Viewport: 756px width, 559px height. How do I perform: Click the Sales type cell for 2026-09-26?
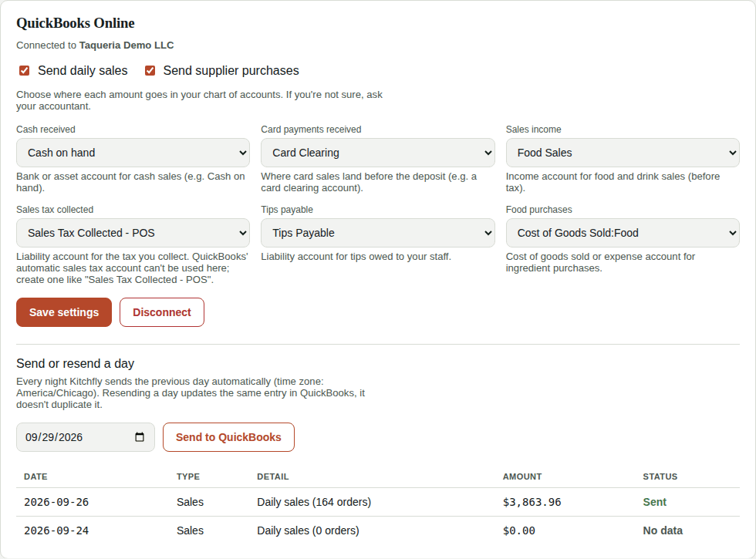[x=190, y=502]
